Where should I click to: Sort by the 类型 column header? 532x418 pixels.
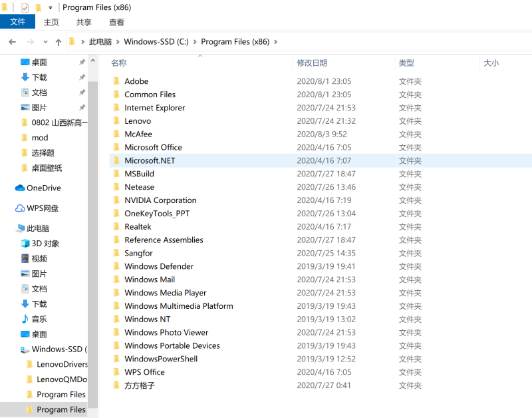click(406, 63)
